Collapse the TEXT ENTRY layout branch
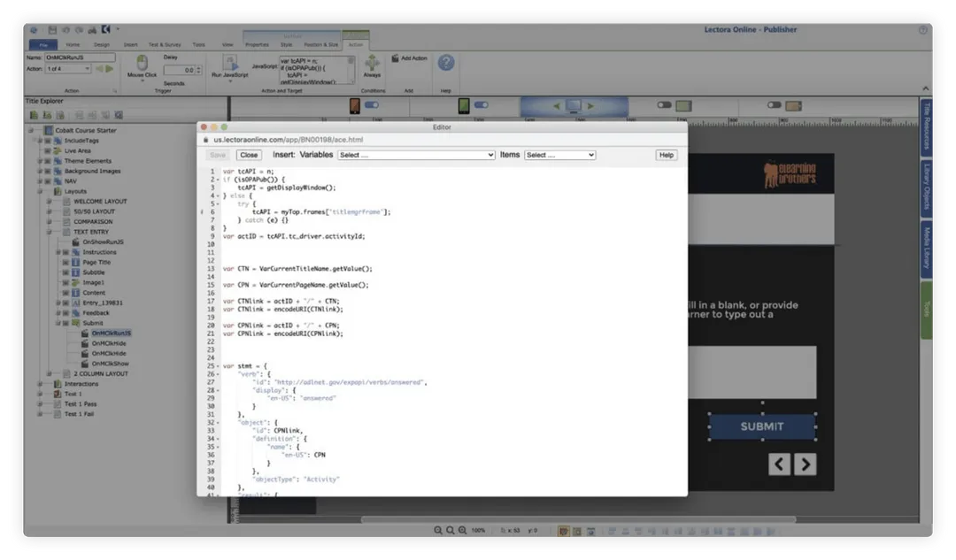This screenshot has height=560, width=956. click(48, 232)
